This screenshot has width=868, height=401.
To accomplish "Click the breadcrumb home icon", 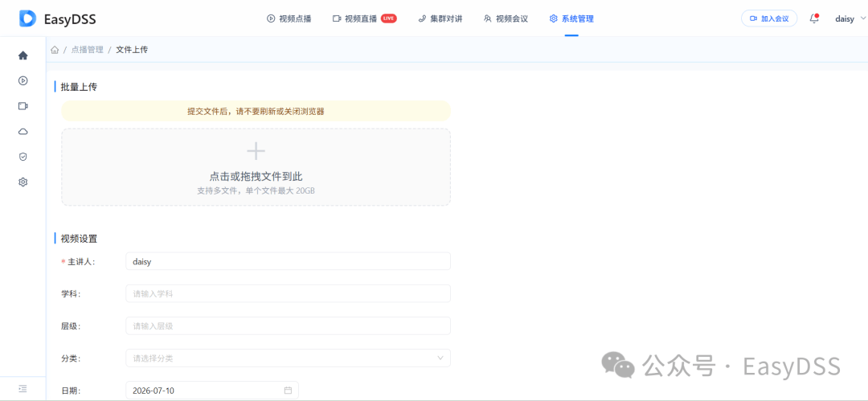I will [55, 50].
